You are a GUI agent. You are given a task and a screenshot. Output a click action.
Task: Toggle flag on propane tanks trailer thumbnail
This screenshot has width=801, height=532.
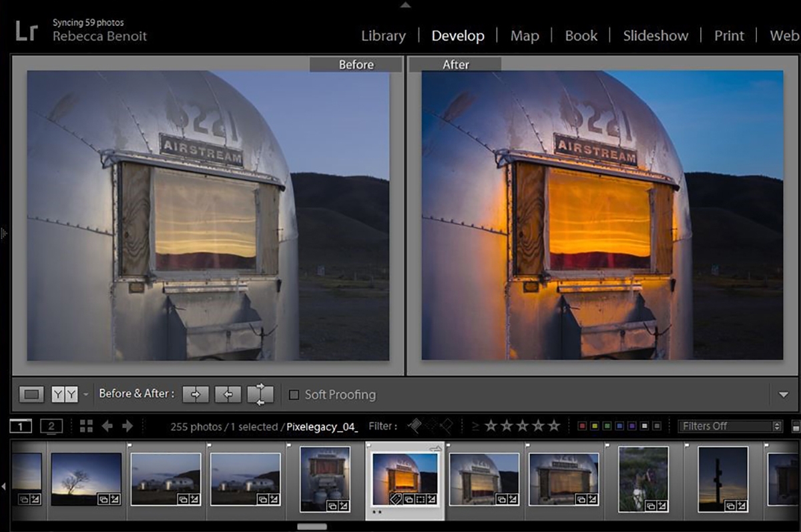point(290,445)
